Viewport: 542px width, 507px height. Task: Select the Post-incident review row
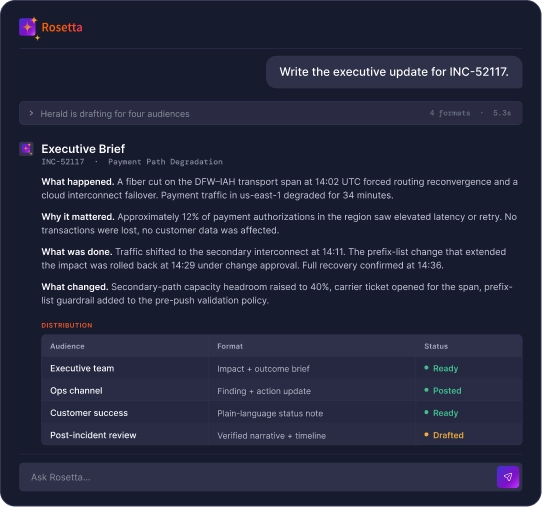tap(281, 435)
